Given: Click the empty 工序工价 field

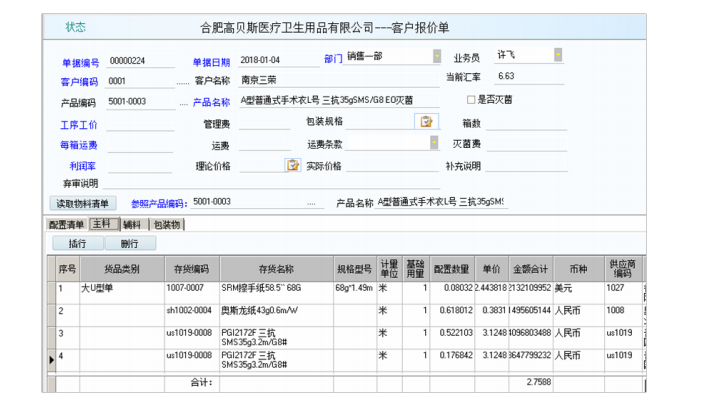Looking at the screenshot, I should (x=140, y=124).
